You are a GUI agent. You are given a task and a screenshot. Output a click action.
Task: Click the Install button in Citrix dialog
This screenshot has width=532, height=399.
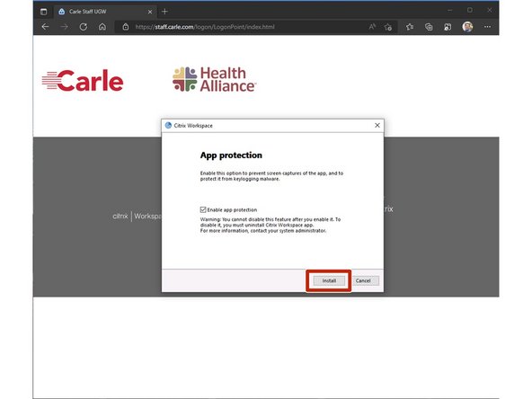click(329, 280)
